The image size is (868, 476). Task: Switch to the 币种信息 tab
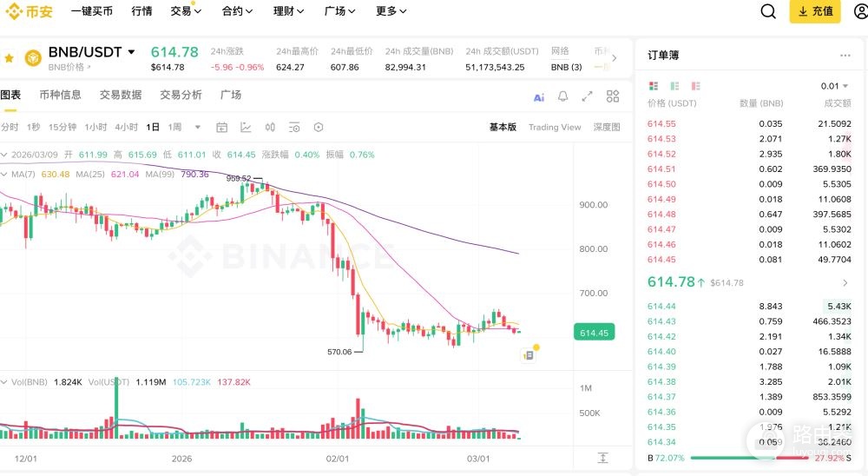click(x=61, y=95)
